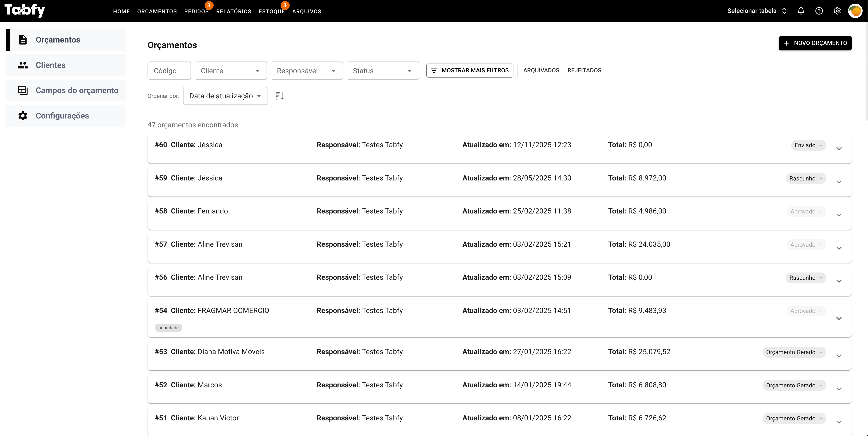The height and width of the screenshot is (436, 868).
Task: Open the notifications bell
Action: 801,11
